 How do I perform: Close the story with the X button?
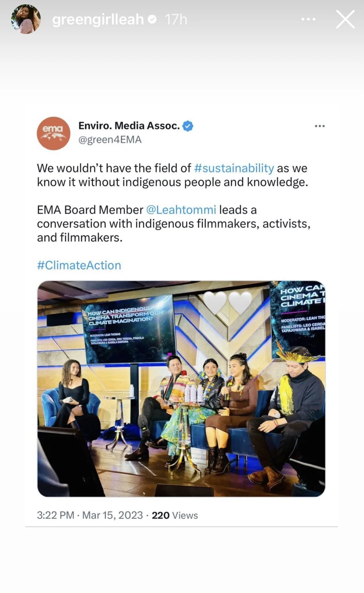(345, 19)
